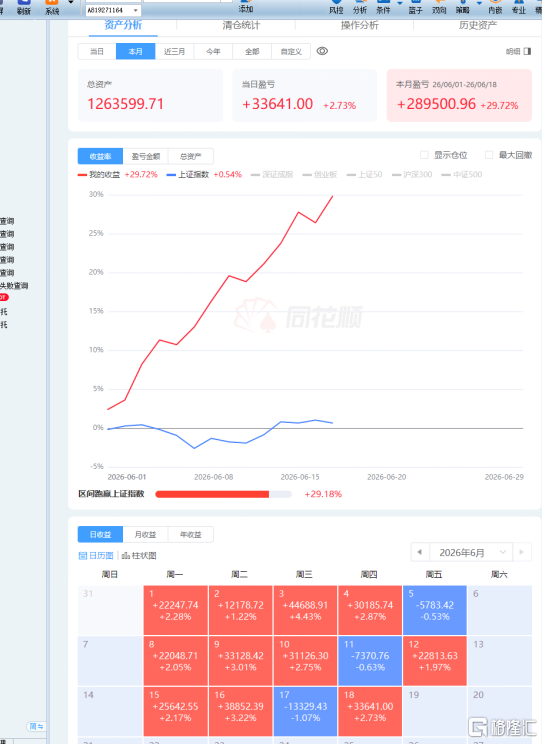Click the 刷新 refresh toolbar button
Screen dimensions: 543x744
click(23, 7)
